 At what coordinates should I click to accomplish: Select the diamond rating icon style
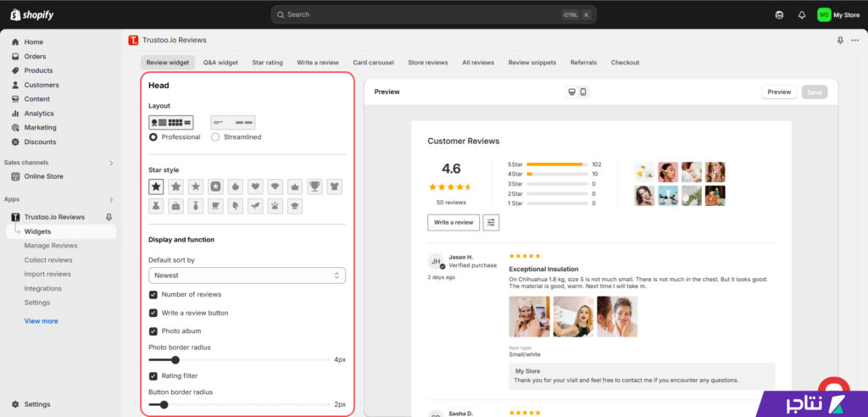(275, 186)
